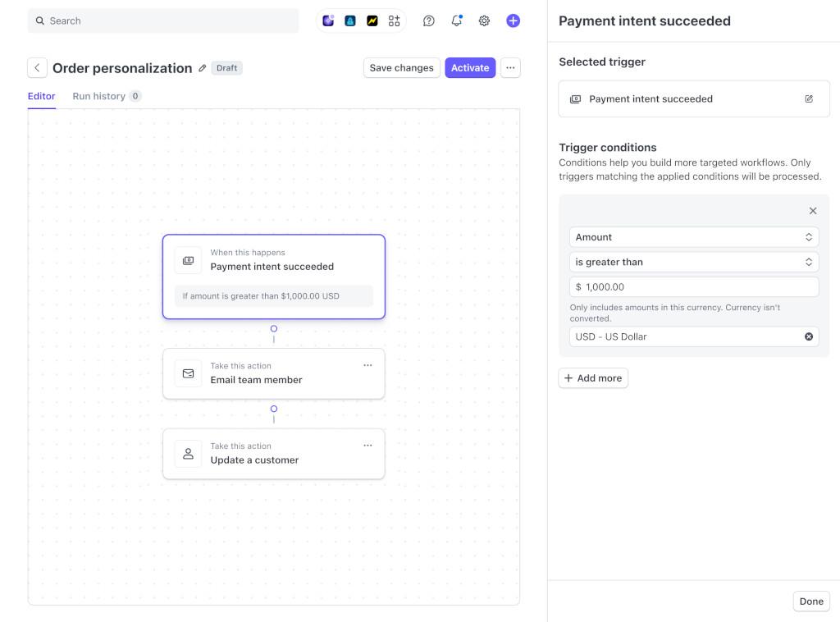Select the Email team member action card
This screenshot has width=840, height=622.
pyautogui.click(x=274, y=373)
